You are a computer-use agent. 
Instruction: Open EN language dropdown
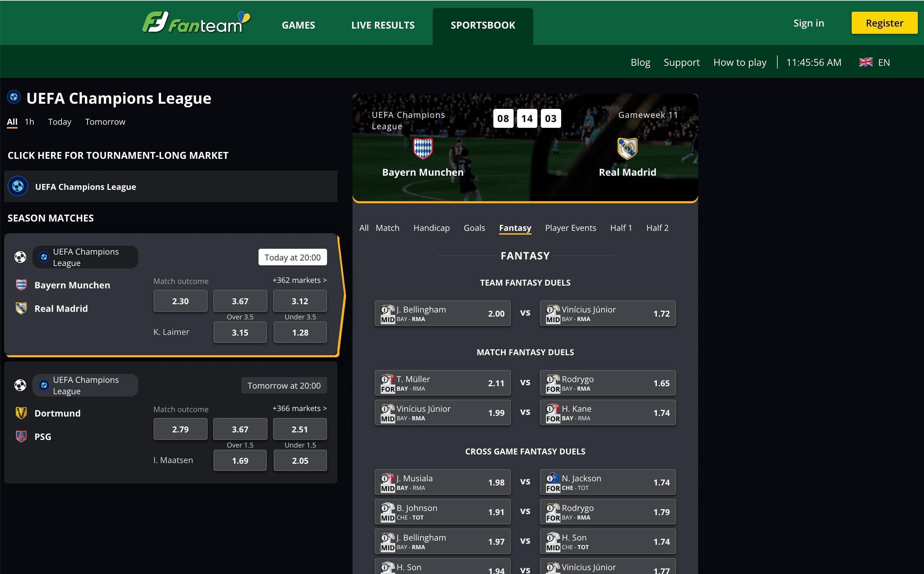[883, 62]
